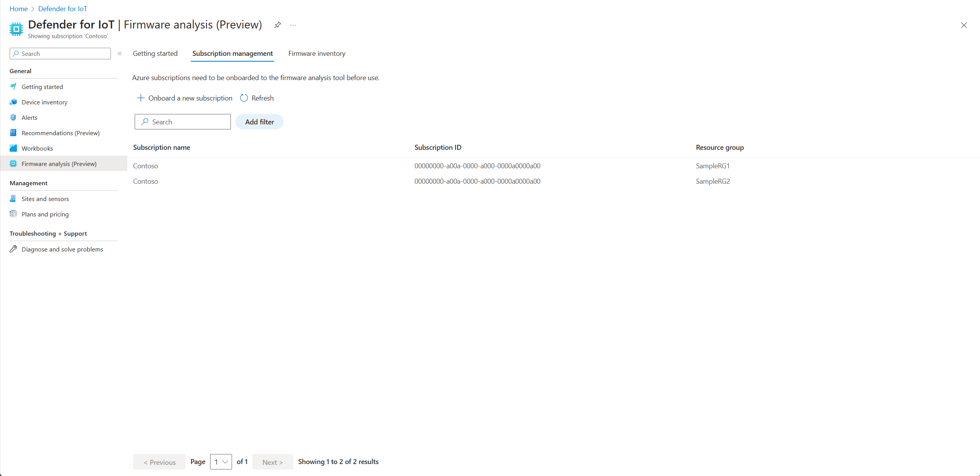Viewport: 980px width, 476px height.
Task: Click subscription ID in SampleRG1 row
Action: (477, 166)
